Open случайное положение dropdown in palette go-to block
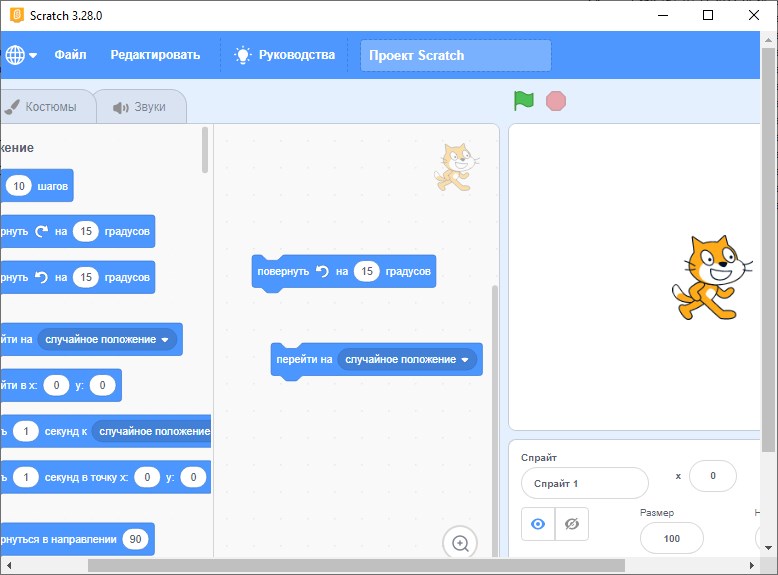Viewport: 778px width, 575px height. click(x=107, y=339)
